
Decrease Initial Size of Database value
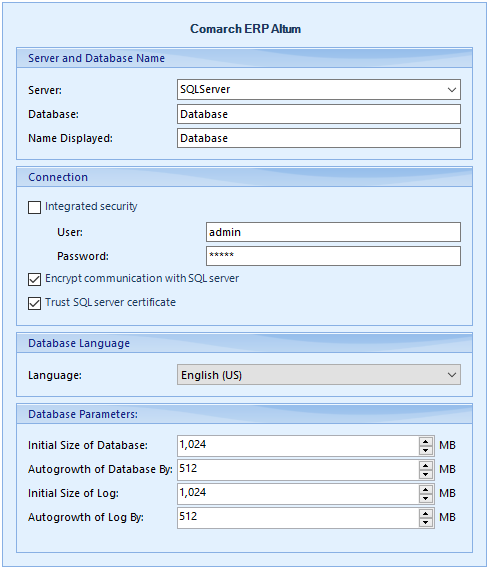tap(426, 450)
